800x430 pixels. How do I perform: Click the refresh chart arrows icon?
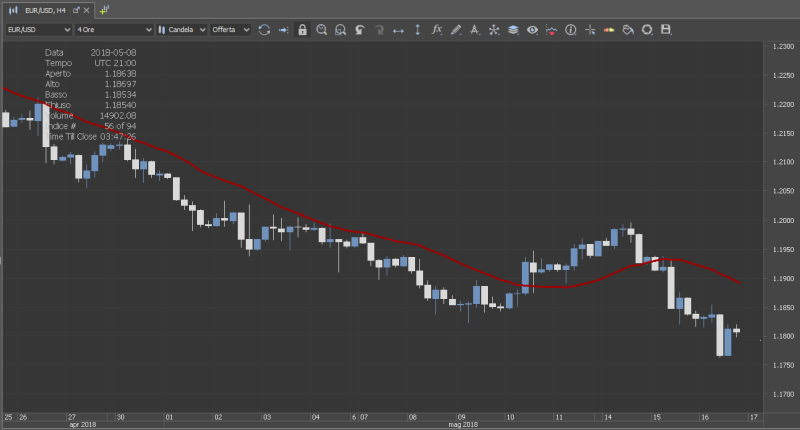click(x=264, y=30)
